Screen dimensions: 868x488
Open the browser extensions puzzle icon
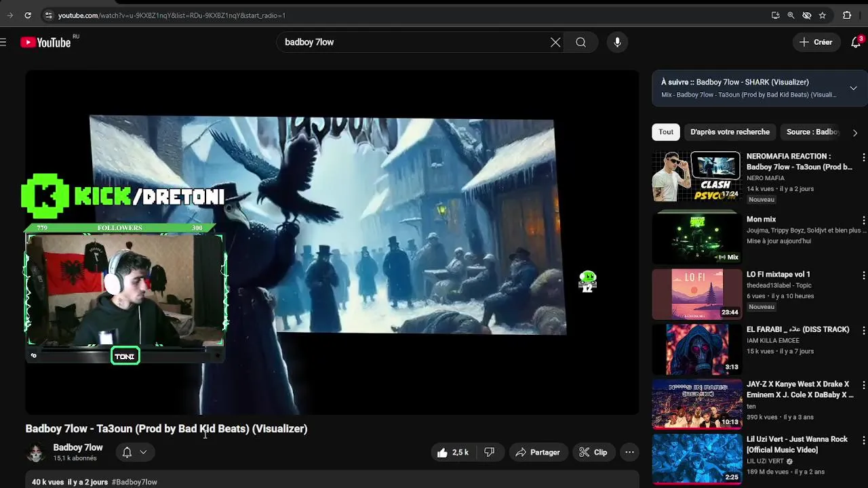pos(847,15)
